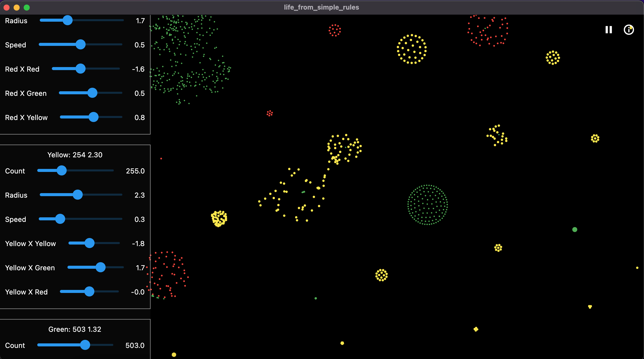Click the Red X Red slider handle
This screenshot has width=644, height=359.
tap(81, 69)
